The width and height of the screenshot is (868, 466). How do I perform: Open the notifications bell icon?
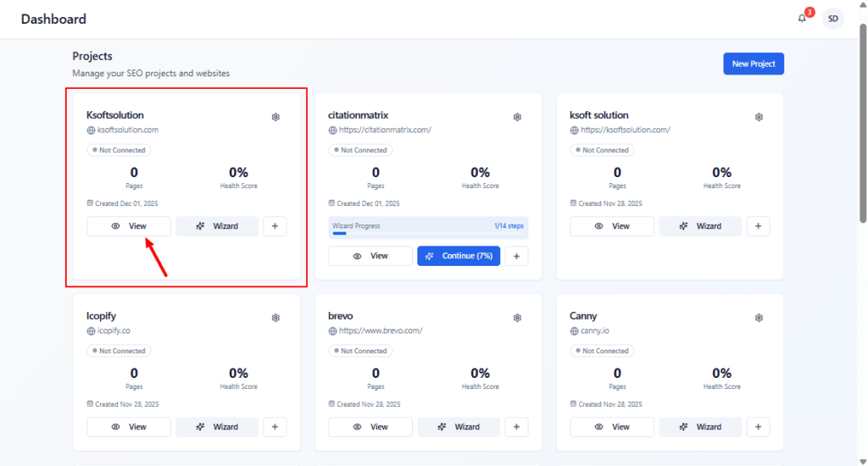(802, 19)
